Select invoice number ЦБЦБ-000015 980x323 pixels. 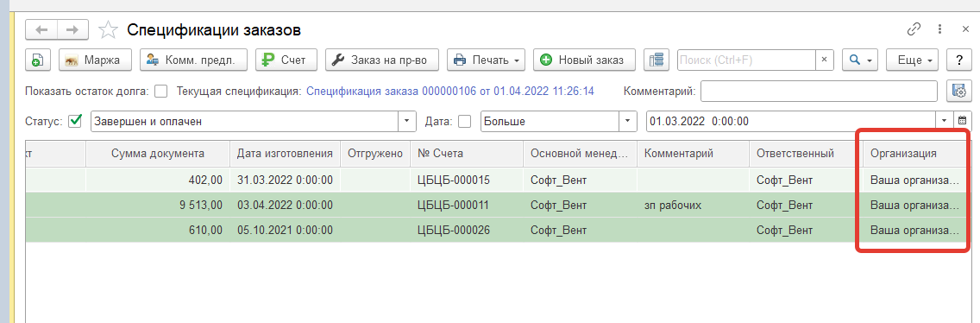click(466, 180)
